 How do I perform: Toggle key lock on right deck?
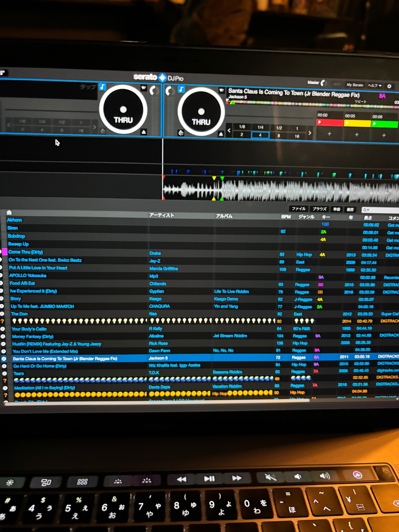(181, 89)
